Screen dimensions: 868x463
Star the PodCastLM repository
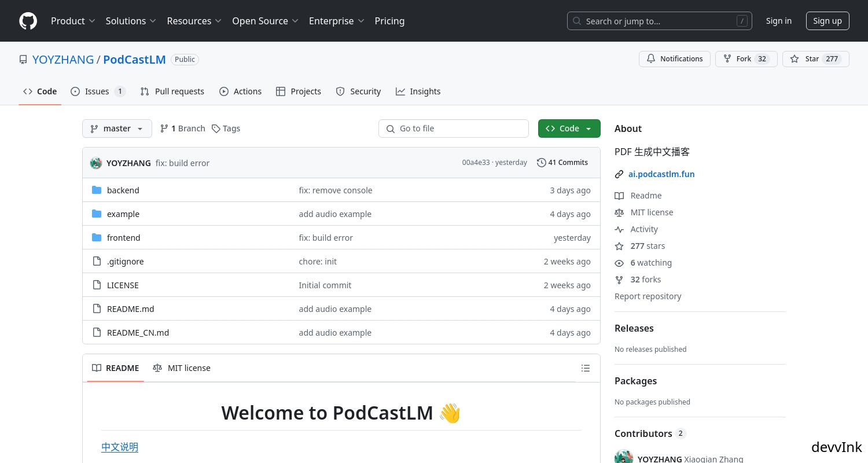[x=816, y=59]
